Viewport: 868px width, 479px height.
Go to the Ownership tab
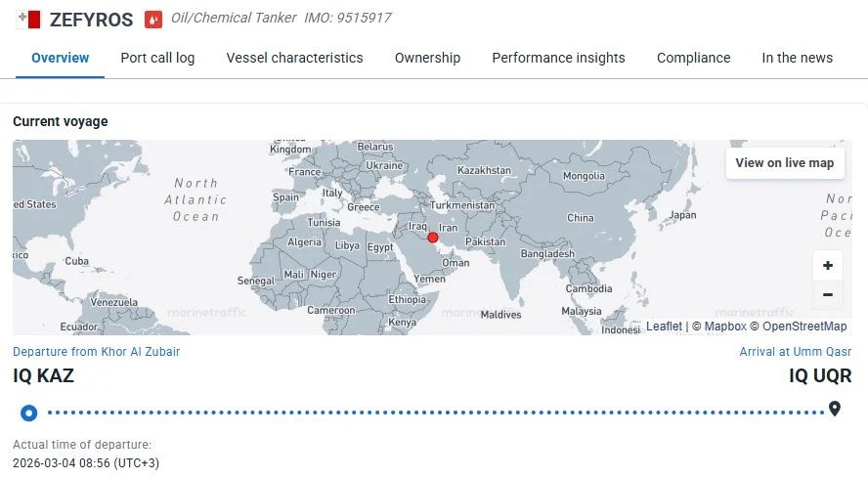(427, 58)
